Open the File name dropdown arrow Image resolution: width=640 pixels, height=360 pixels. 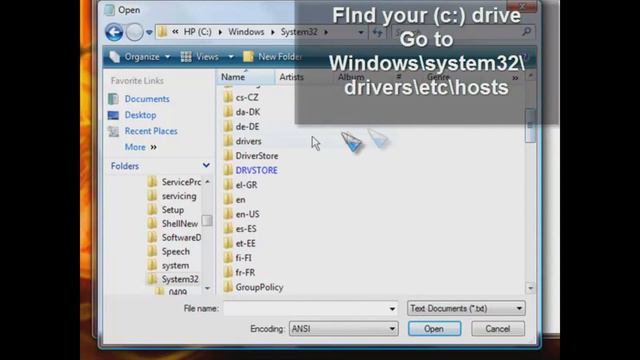392,309
